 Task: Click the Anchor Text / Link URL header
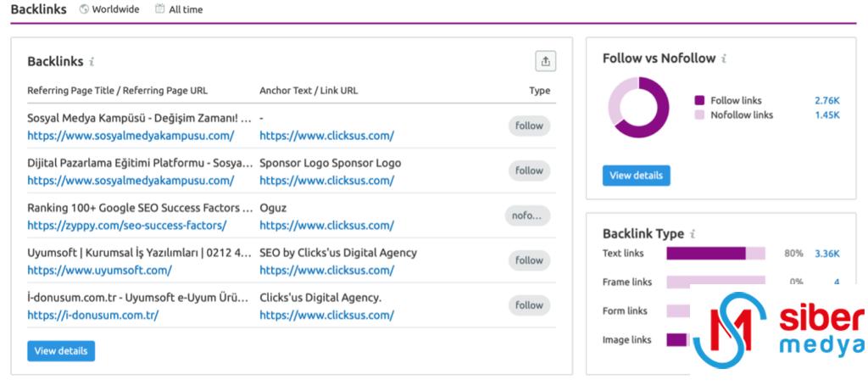309,91
